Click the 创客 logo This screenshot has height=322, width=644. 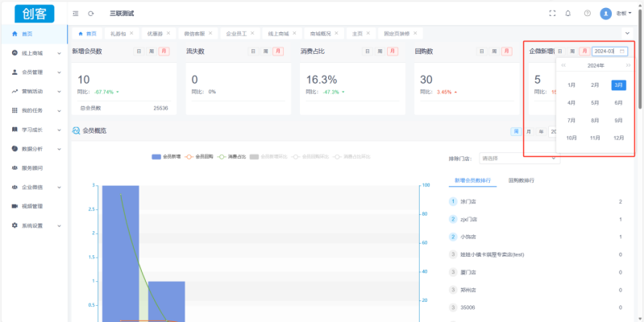[35, 14]
